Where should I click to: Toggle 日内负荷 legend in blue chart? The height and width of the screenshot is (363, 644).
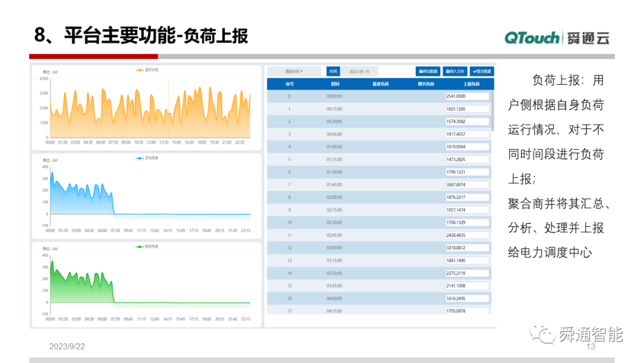[147, 158]
